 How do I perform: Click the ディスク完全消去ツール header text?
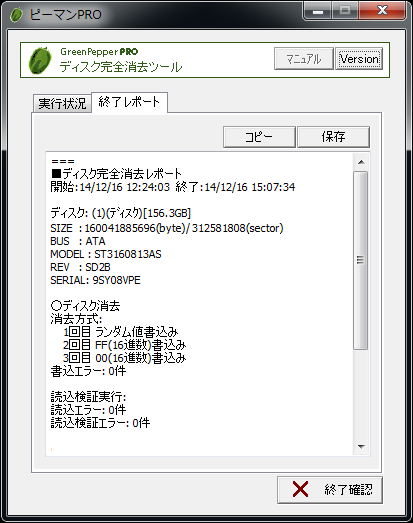(121, 67)
